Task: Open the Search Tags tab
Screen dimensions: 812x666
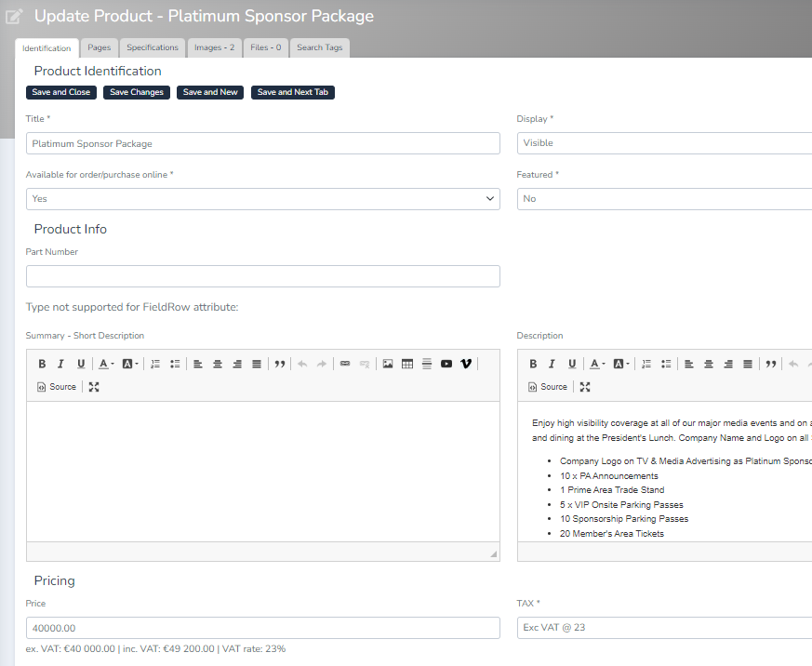Action: (319, 47)
